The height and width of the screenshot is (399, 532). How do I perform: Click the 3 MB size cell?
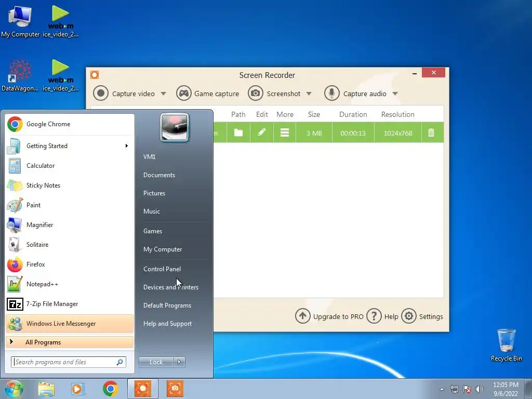(x=314, y=133)
